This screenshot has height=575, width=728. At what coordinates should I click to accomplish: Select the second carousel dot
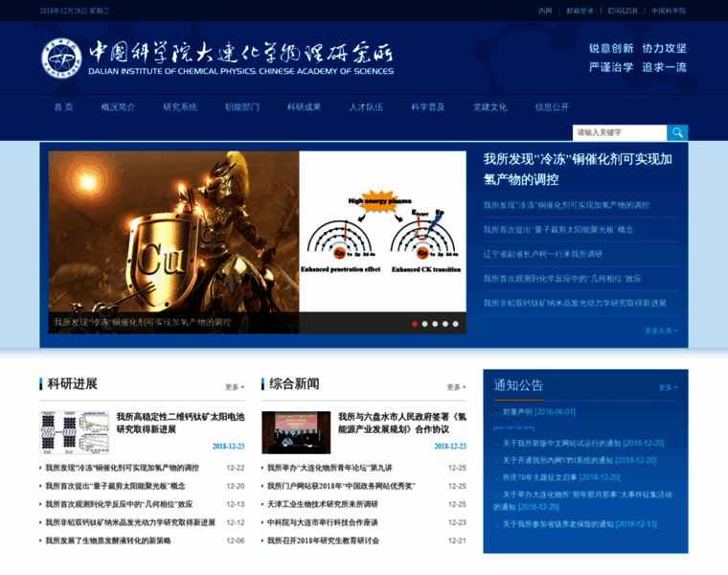click(424, 324)
